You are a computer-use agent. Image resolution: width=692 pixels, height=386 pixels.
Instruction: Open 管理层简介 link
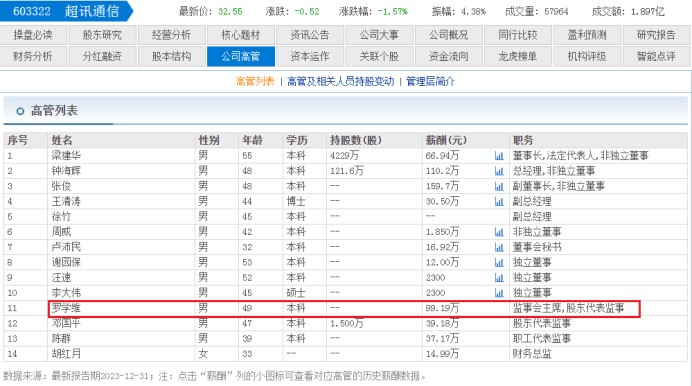tap(430, 82)
